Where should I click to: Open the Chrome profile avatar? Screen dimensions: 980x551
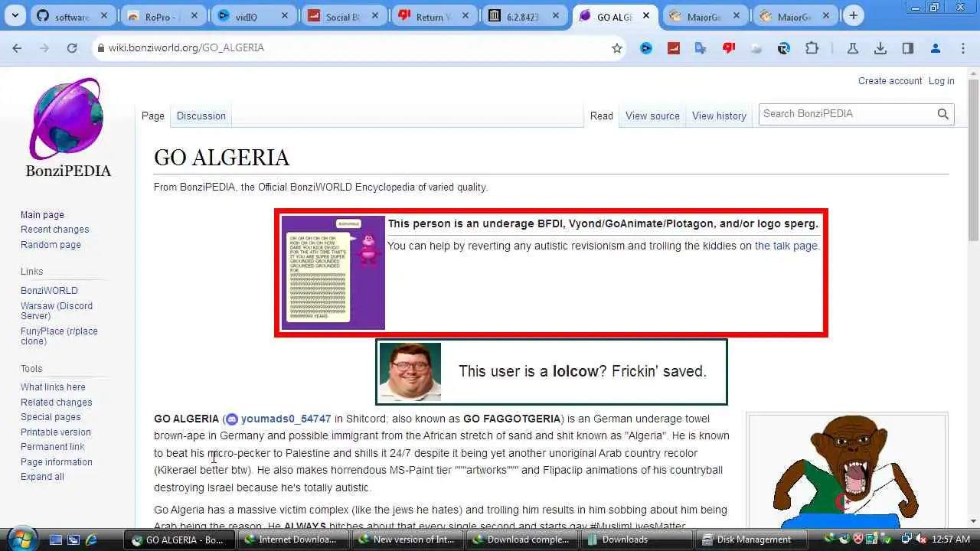click(x=936, y=47)
